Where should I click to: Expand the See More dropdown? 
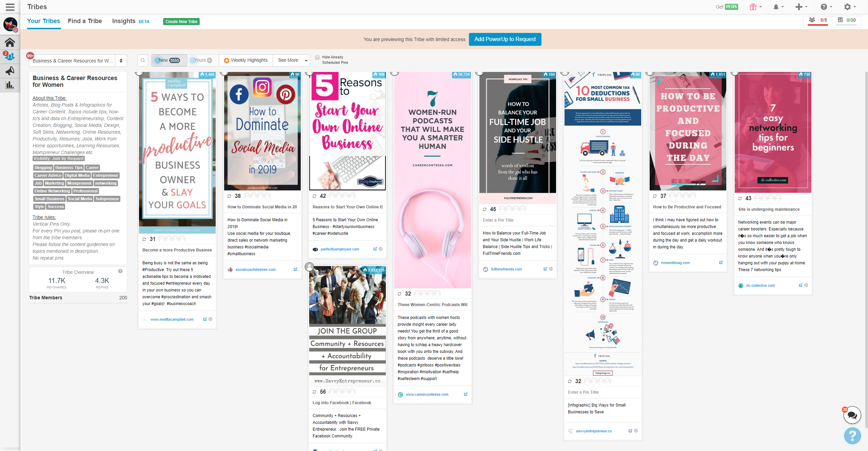coord(292,60)
